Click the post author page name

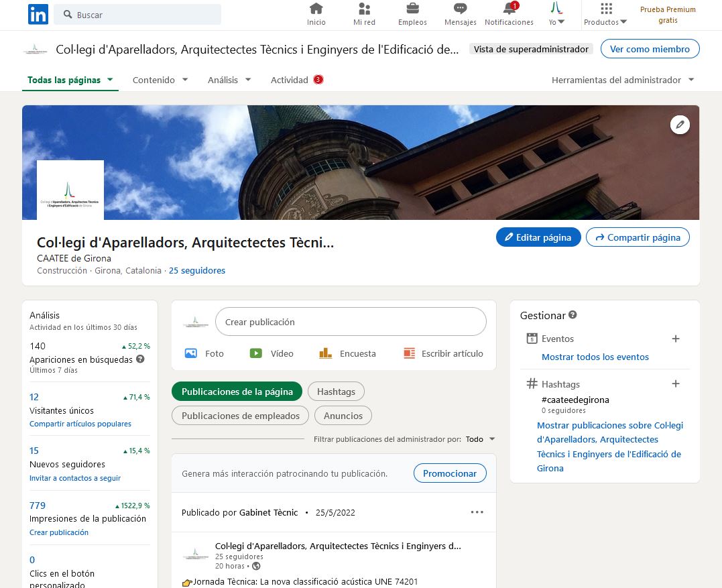coord(338,546)
